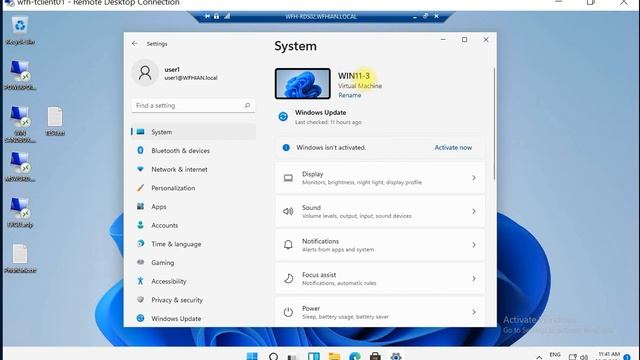This screenshot has width=640, height=360.
Task: Click the Accessibility figure icon
Action: pyautogui.click(x=140, y=281)
